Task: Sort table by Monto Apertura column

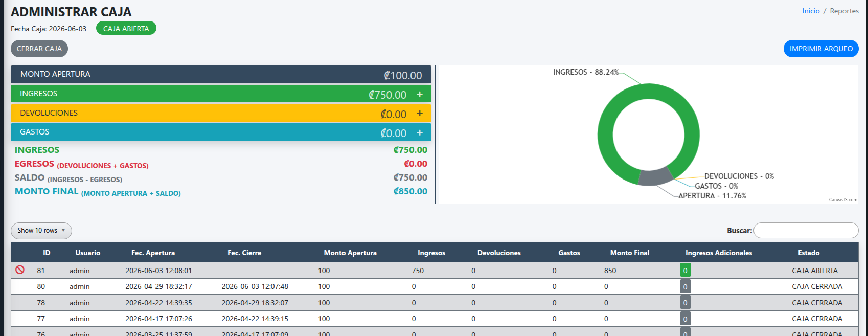Action: 350,253
